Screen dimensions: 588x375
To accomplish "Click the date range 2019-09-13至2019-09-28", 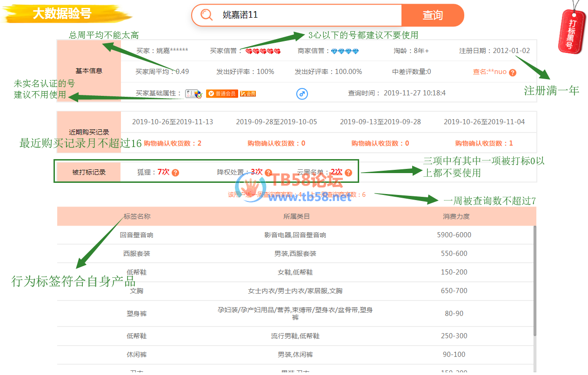I will tap(381, 122).
